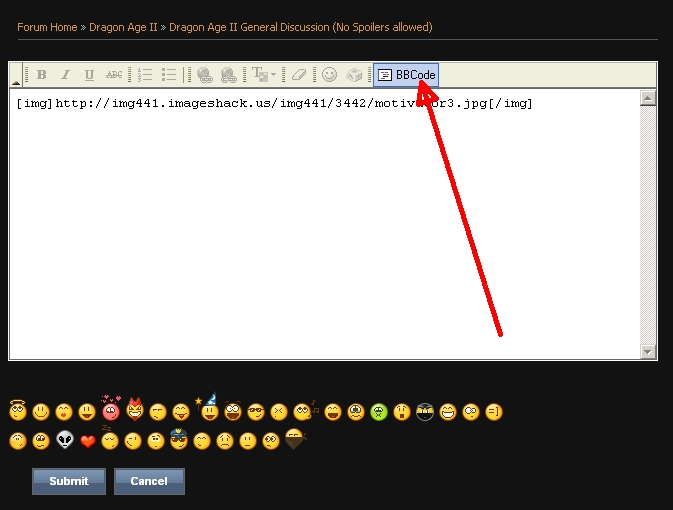Screen dimensions: 673x510
Task: Submit the forum post
Action: (69, 481)
